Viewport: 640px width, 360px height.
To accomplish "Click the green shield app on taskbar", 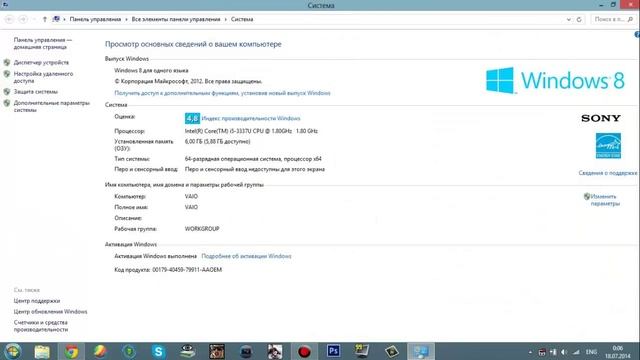I will [129, 351].
